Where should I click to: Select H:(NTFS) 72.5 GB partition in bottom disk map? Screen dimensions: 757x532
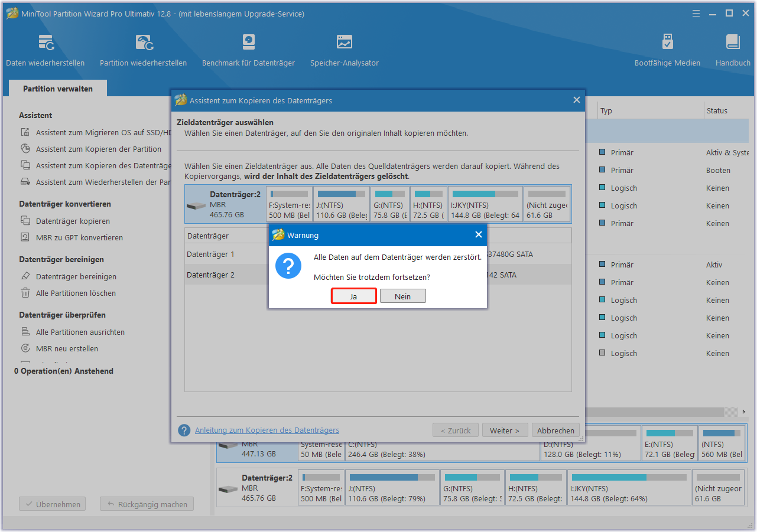[535, 487]
